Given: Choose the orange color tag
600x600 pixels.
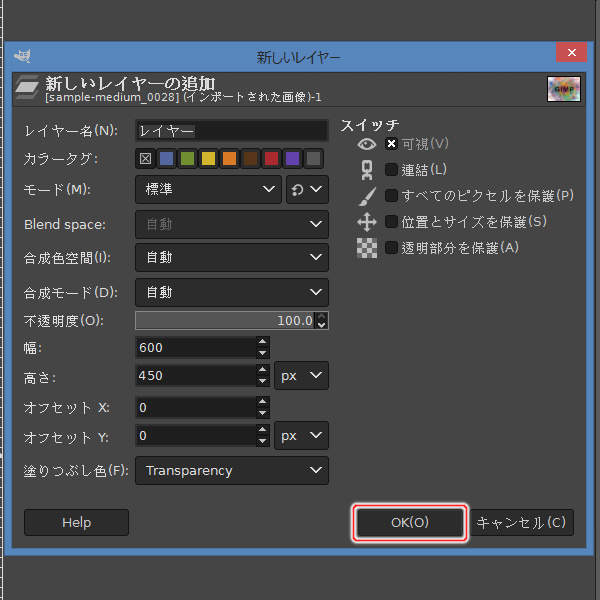Looking at the screenshot, I should [230, 158].
